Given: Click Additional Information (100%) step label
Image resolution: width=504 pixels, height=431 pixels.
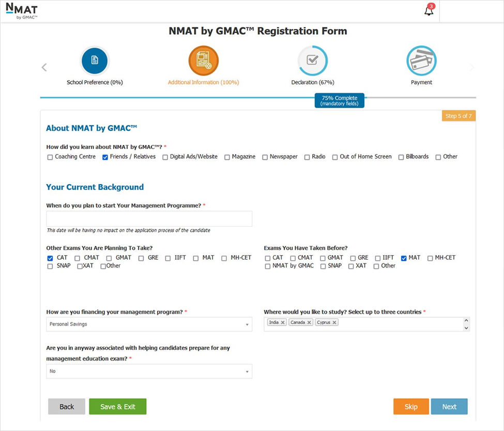Looking at the screenshot, I should [x=204, y=82].
